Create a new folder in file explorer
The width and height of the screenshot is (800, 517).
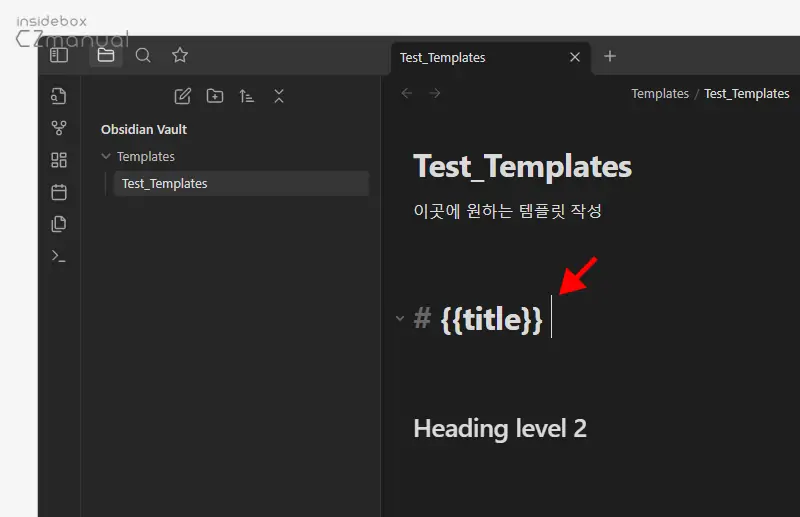point(215,96)
